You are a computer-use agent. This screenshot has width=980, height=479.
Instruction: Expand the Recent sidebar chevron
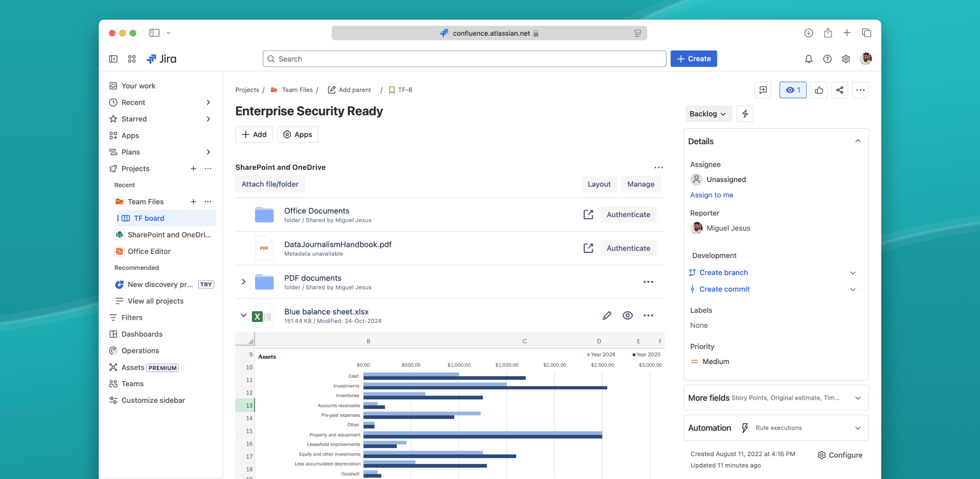pyautogui.click(x=208, y=103)
